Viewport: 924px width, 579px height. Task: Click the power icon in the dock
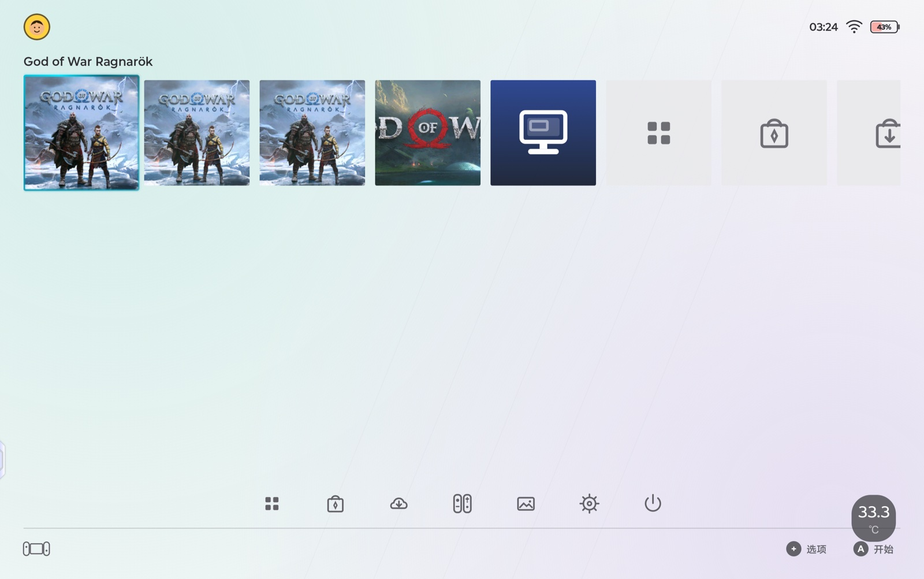pyautogui.click(x=653, y=503)
